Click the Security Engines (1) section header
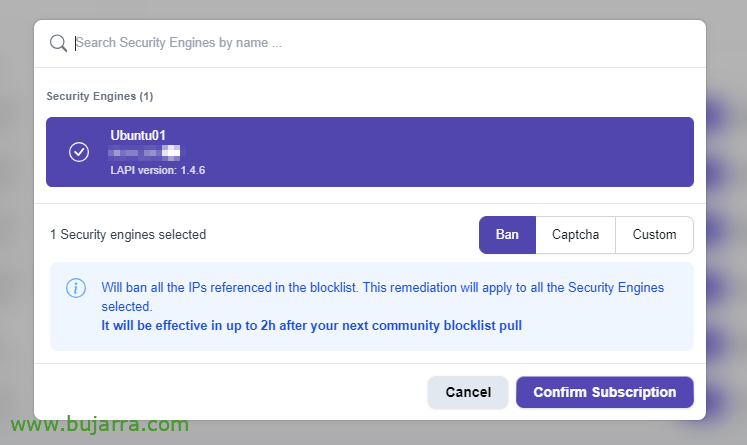747x445 pixels. [100, 96]
